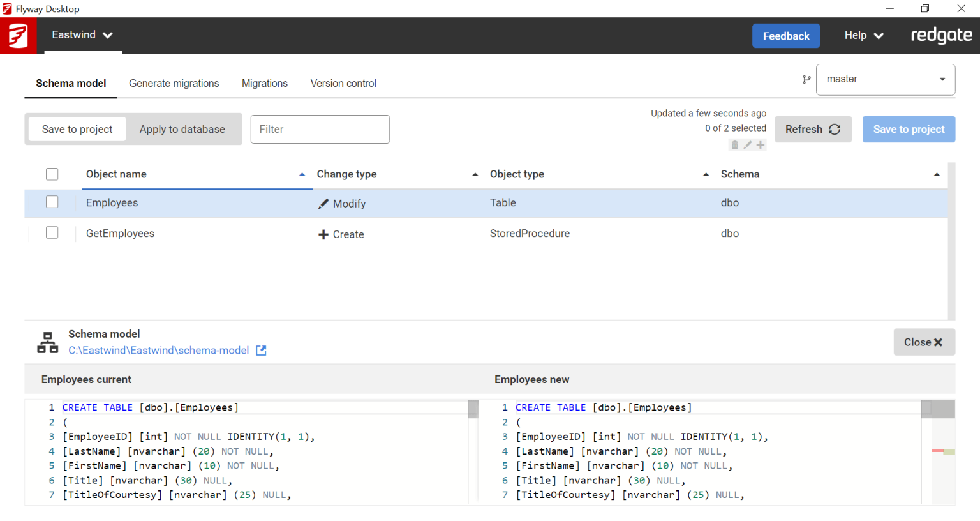Open the Eastwind project dropdown

coord(82,35)
